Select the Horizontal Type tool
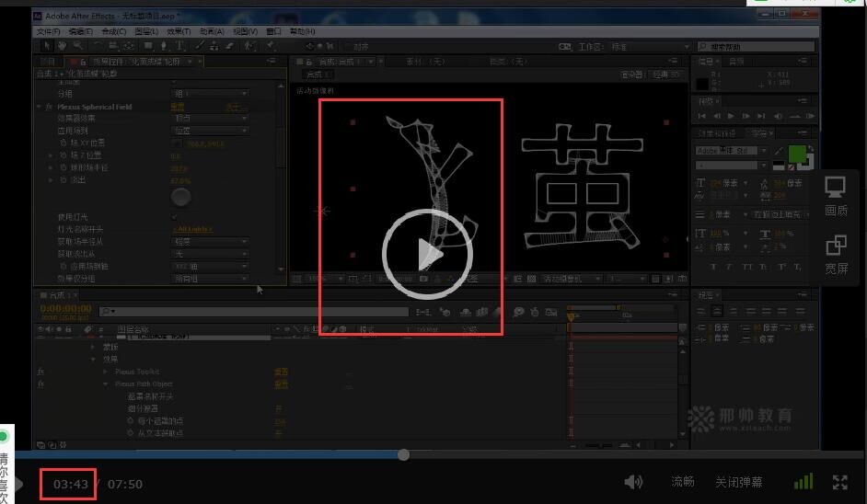The height and width of the screenshot is (504, 867). coord(179,45)
